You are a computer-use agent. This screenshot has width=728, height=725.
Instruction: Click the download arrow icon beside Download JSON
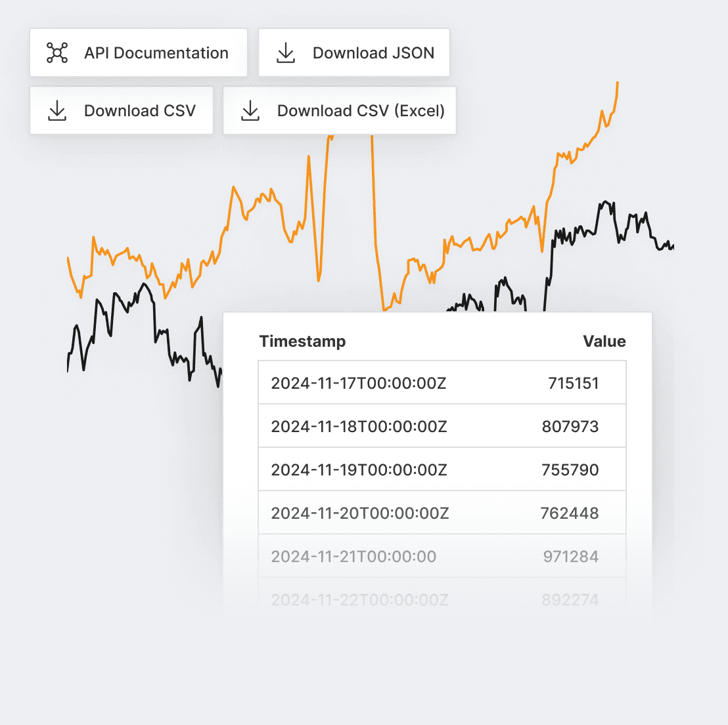pos(285,52)
